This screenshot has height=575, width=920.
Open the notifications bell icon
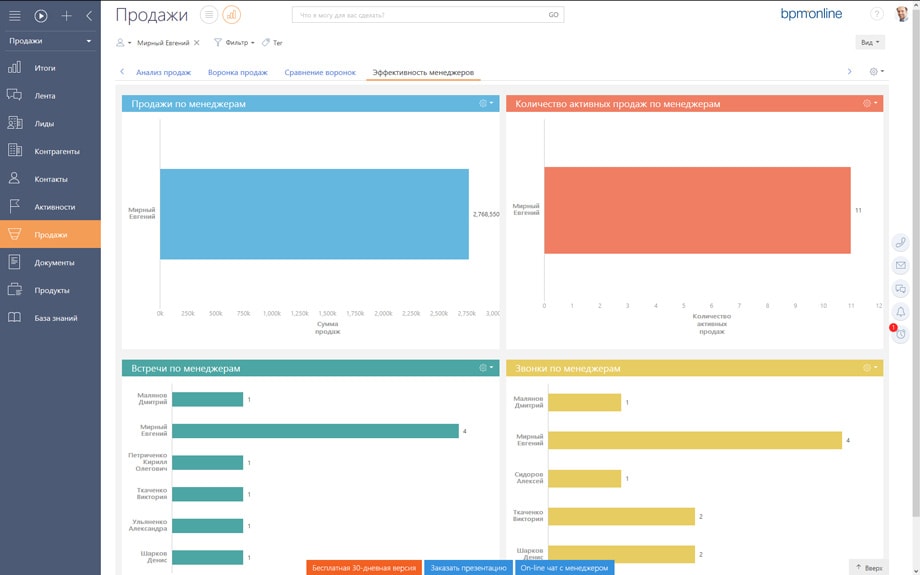(x=901, y=312)
